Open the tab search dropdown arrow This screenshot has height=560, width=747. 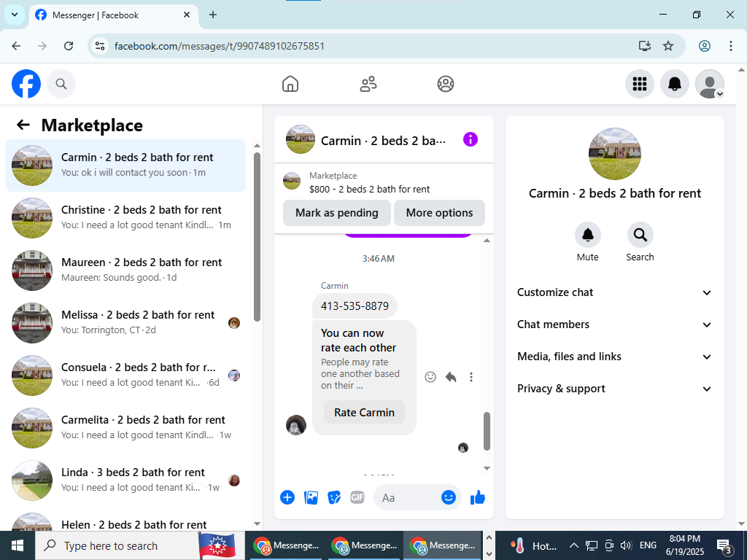15,15
